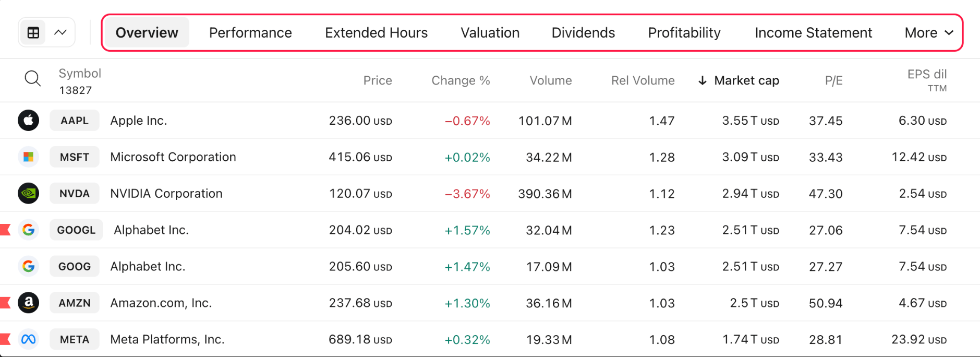Viewport: 980px width, 357px height.
Task: Open the AMZN ticker badge
Action: [75, 303]
